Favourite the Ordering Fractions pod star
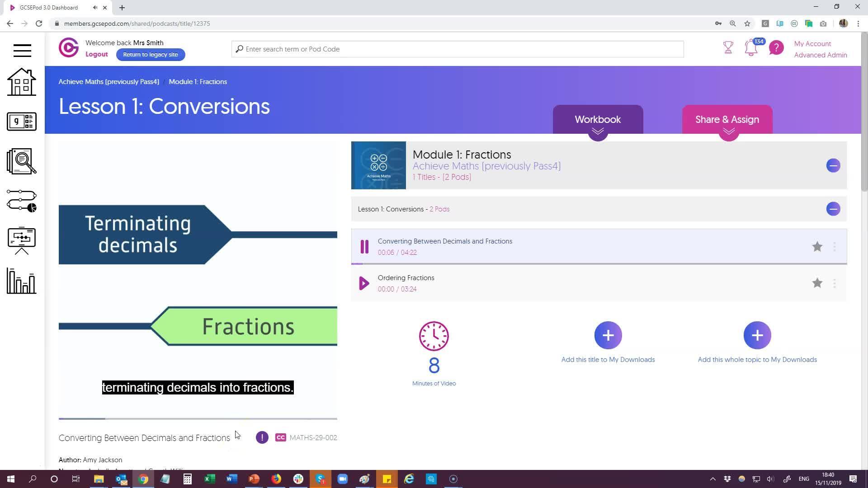The width and height of the screenshot is (868, 488). [817, 283]
